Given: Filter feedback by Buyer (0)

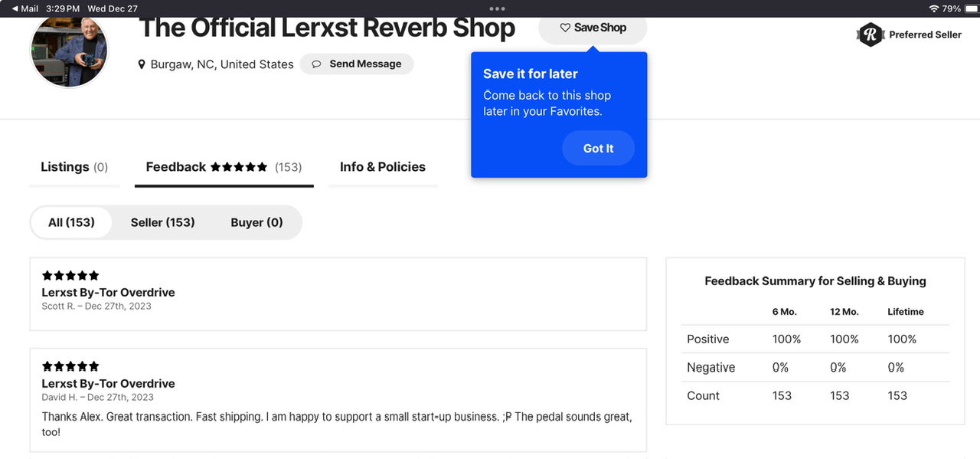Looking at the screenshot, I should click(x=256, y=222).
